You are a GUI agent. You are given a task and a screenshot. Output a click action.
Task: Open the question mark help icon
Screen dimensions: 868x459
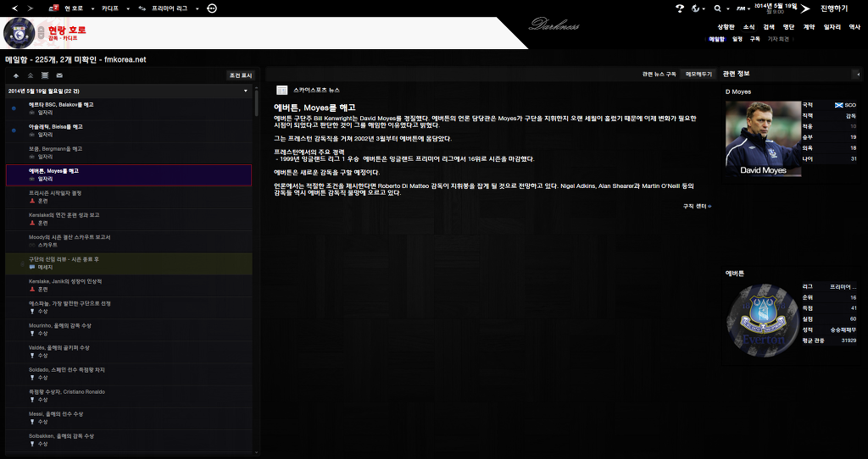[x=680, y=8]
